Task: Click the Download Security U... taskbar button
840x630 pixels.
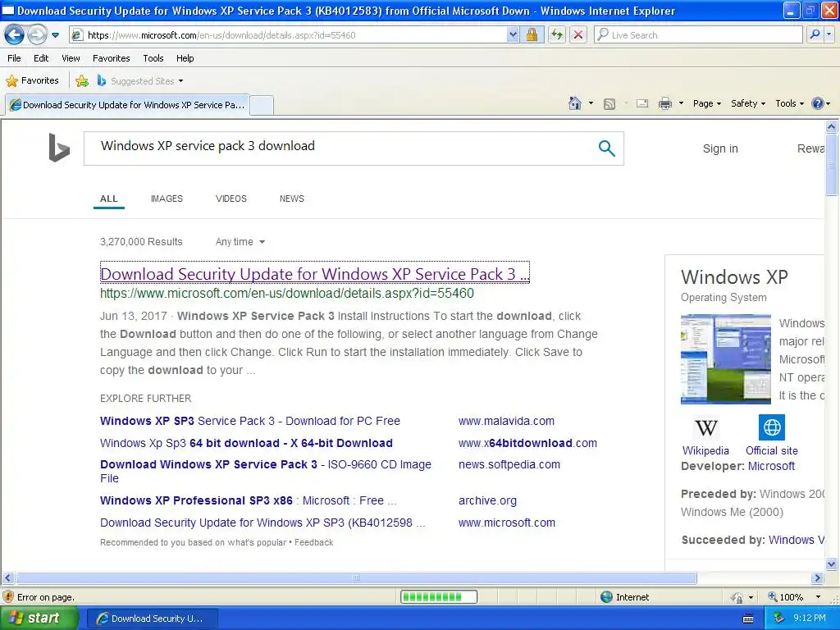Action: click(x=152, y=619)
